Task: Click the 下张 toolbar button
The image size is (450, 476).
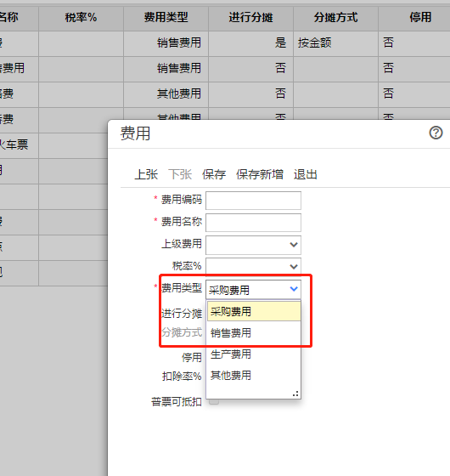Action: click(180, 174)
